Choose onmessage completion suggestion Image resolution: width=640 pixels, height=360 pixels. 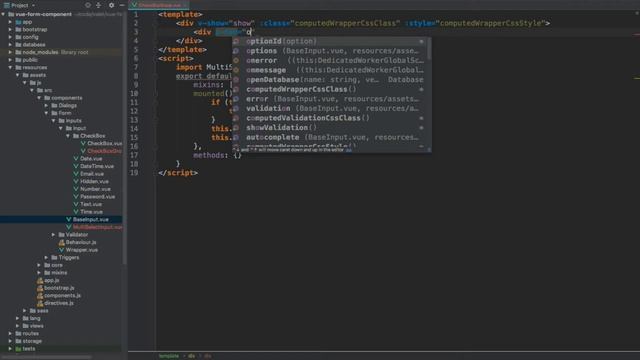329,70
